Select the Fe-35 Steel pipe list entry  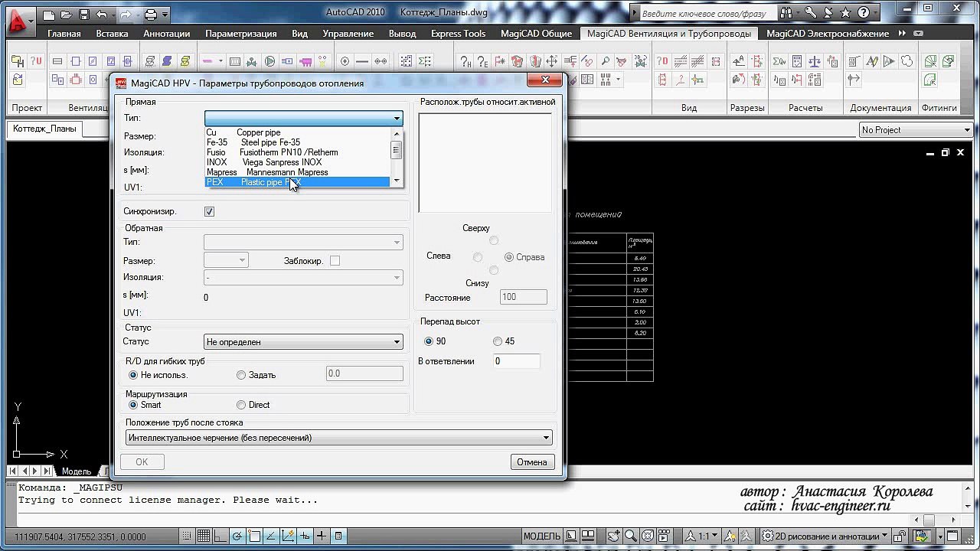click(x=298, y=142)
